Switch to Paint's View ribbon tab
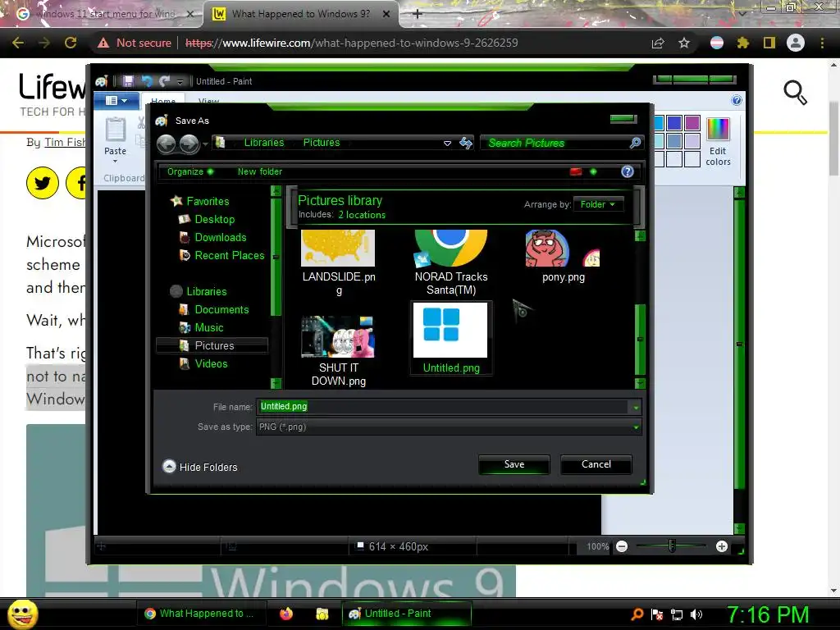 [x=208, y=101]
